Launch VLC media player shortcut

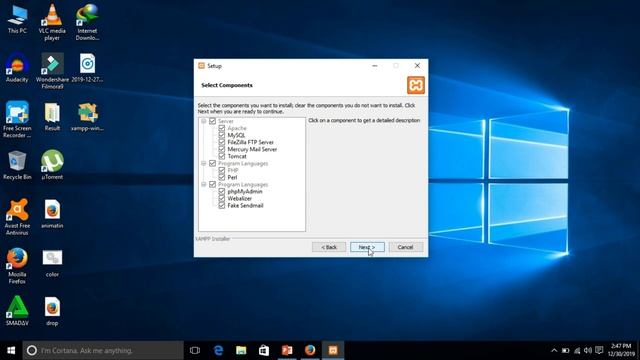52,22
